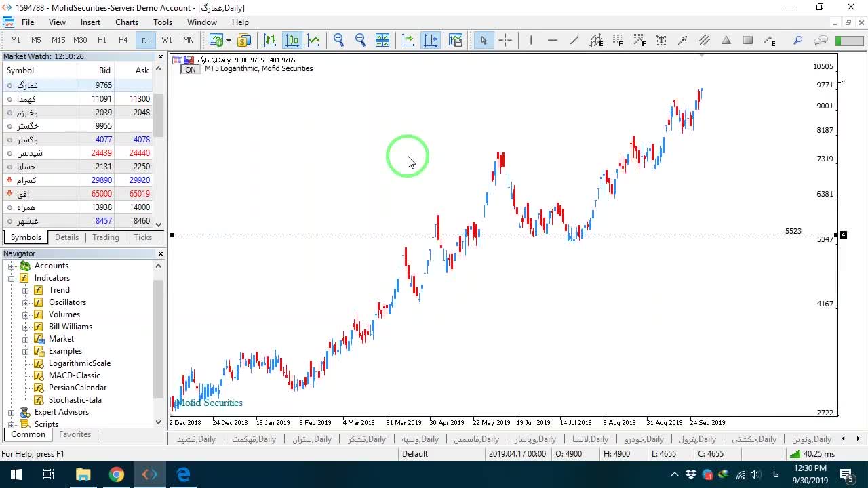
Task: Open the MACD-Classic indicator item
Action: click(74, 375)
